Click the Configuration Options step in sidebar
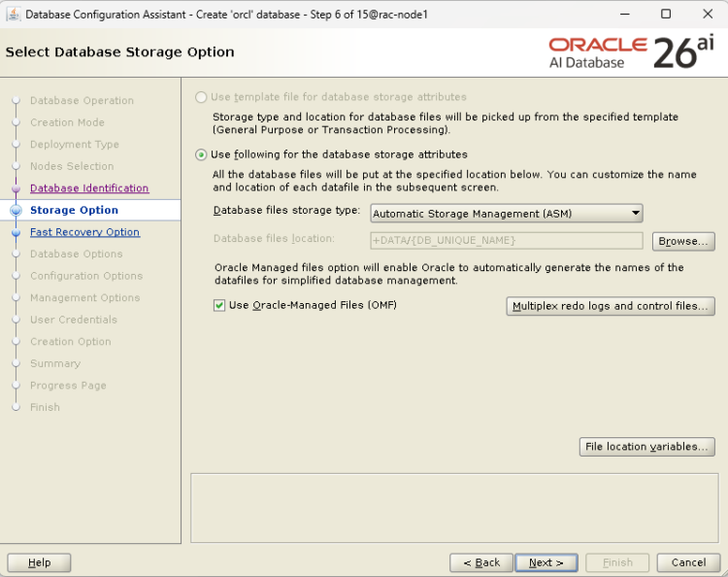728x577 pixels. [86, 276]
